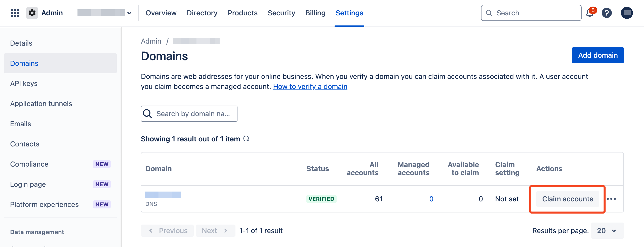Click the Add domain button

598,55
